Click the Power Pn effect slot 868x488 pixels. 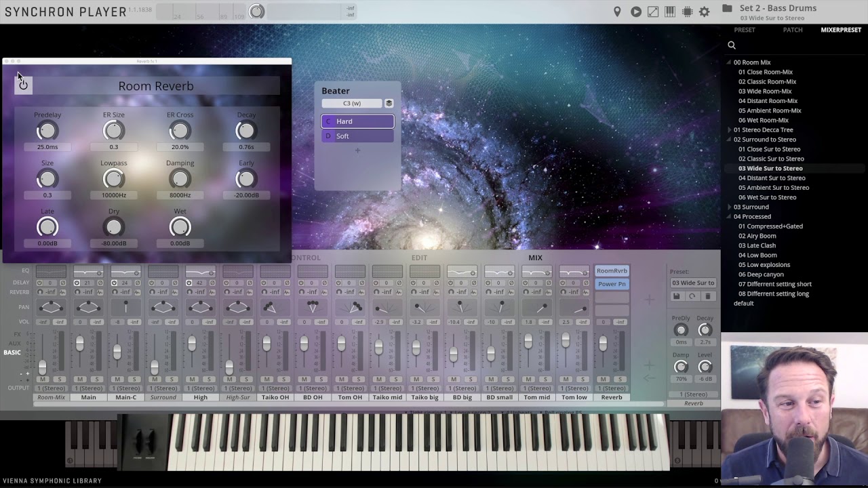click(x=612, y=284)
